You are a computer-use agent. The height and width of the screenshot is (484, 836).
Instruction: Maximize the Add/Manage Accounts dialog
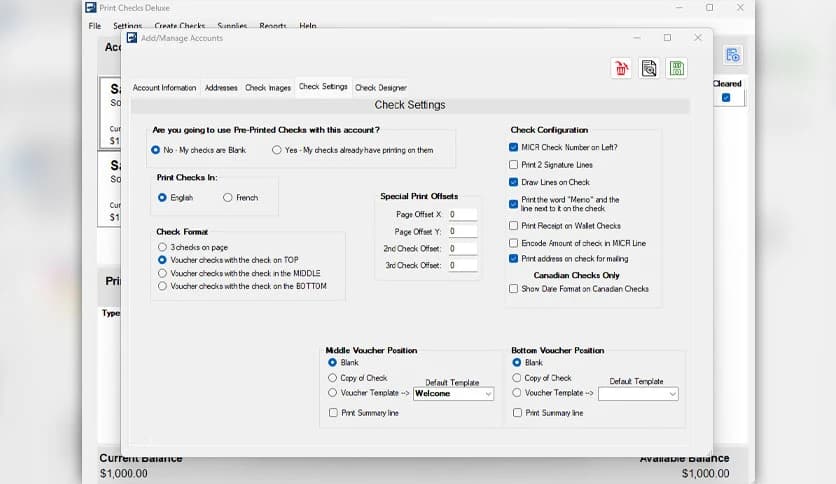tap(668, 37)
